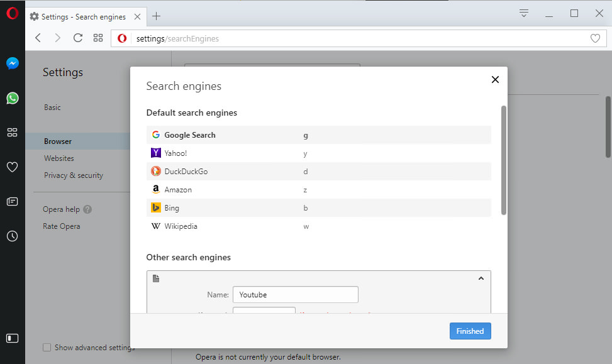Close the Search engines dialog
The image size is (612, 364).
click(x=495, y=80)
